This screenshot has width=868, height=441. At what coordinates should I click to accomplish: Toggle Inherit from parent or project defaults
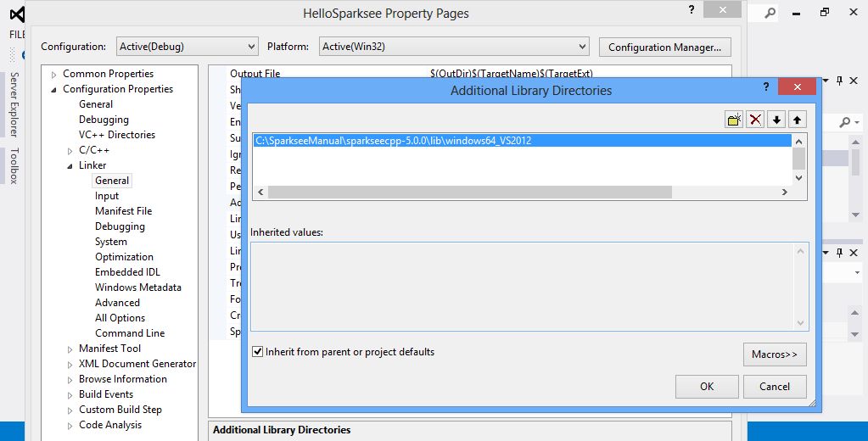click(x=257, y=351)
